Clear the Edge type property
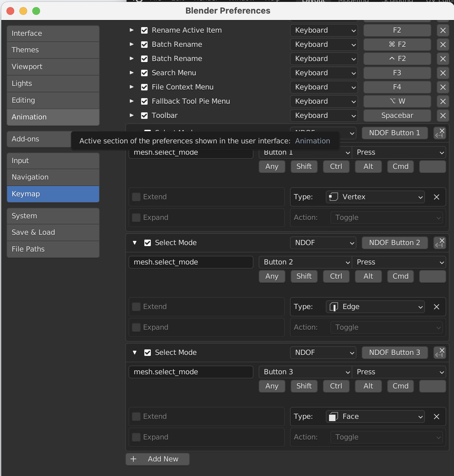This screenshot has width=454, height=476. [x=436, y=307]
